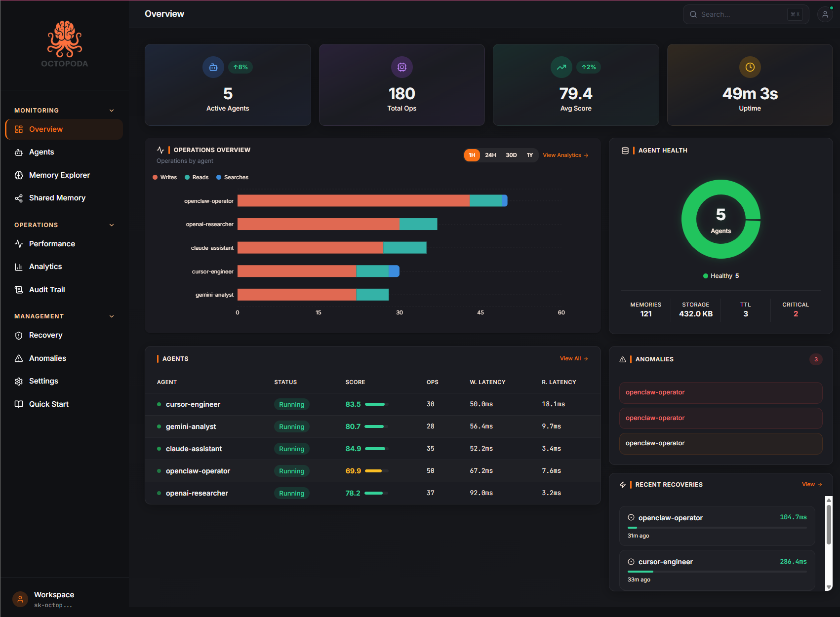Screen dimensions: 840x617
Task: Open the Settings gear icon
Action: [x=19, y=381]
